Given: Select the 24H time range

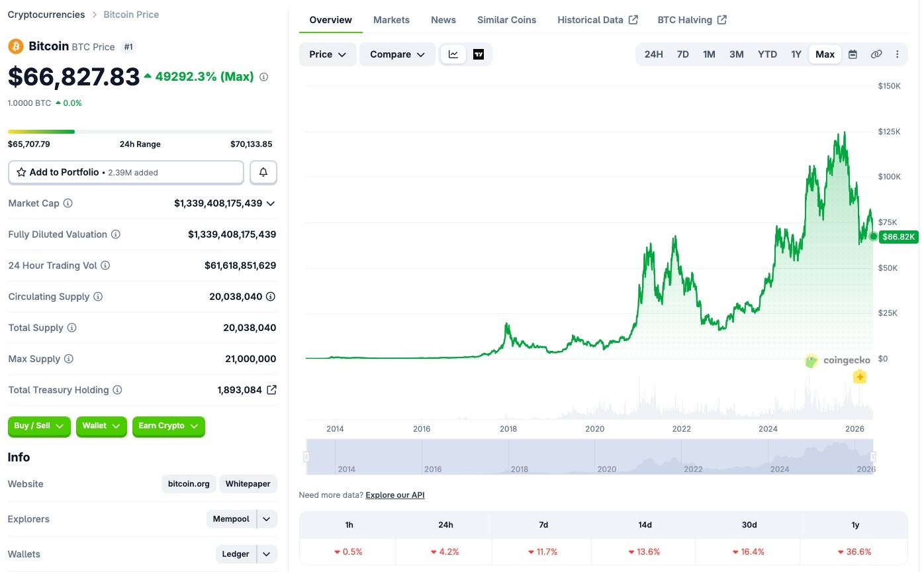Looking at the screenshot, I should [x=653, y=54].
